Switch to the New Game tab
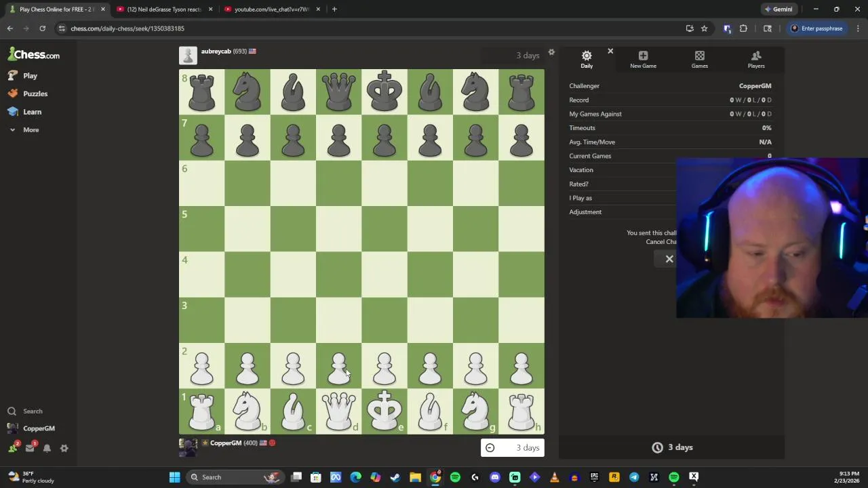The height and width of the screenshot is (488, 868). click(x=643, y=59)
